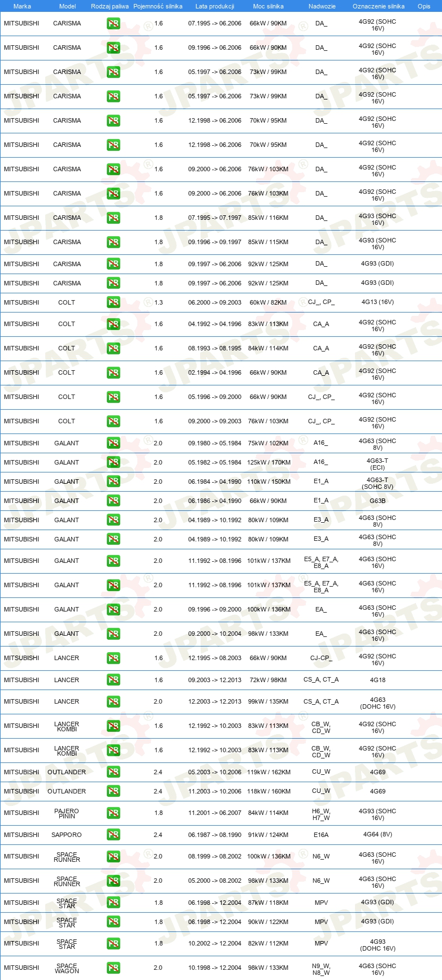Click power value 119kW / 162KM
442x980 pixels.
(x=268, y=772)
